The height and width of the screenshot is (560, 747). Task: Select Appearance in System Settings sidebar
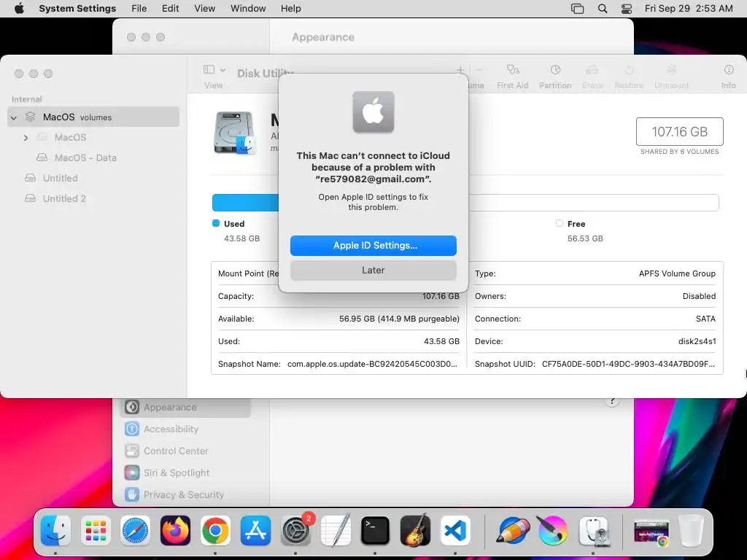185,407
